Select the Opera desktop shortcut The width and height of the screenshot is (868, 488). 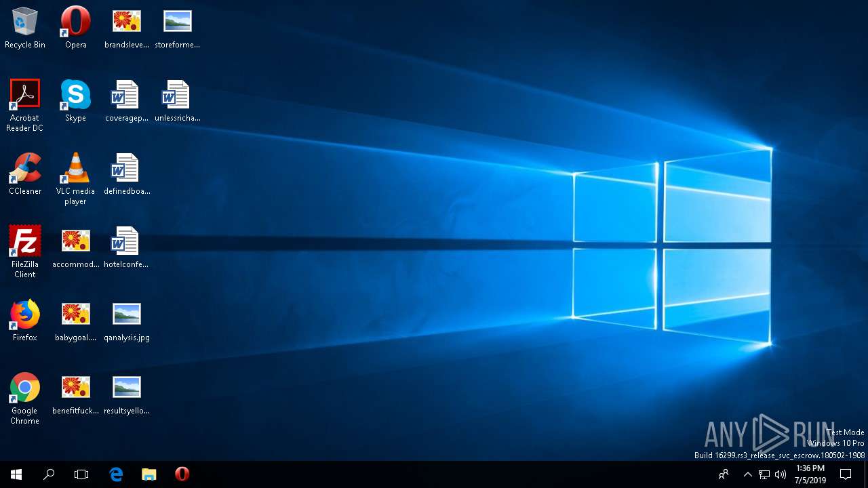pyautogui.click(x=75, y=28)
